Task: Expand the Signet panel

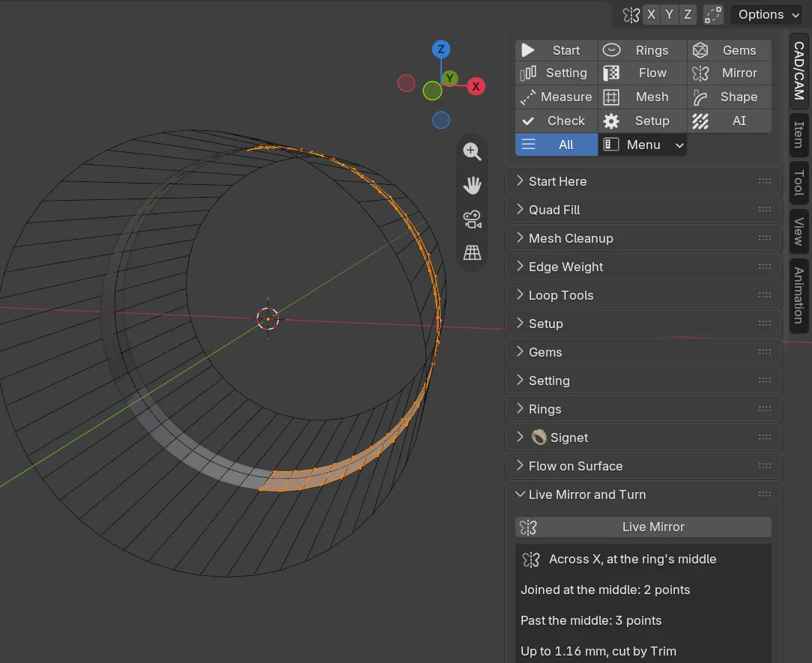Action: click(x=643, y=438)
